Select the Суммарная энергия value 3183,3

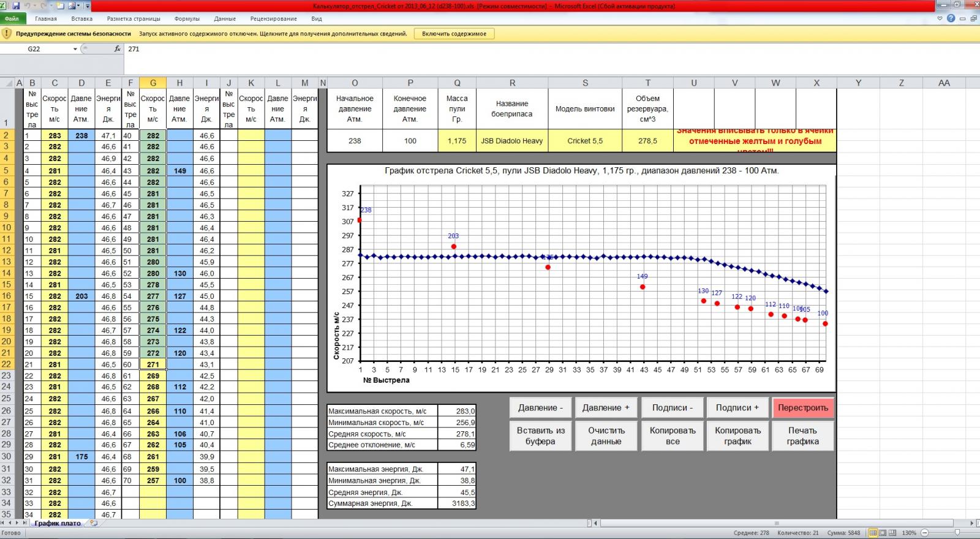(457, 503)
